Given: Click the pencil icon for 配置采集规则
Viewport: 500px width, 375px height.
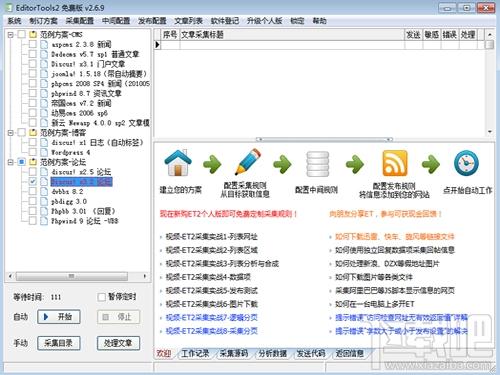Looking at the screenshot, I should [248, 162].
